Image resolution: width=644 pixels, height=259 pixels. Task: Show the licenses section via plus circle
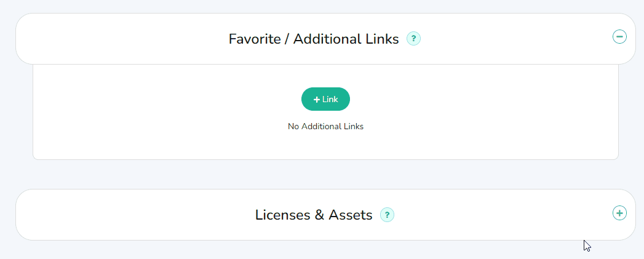click(619, 213)
